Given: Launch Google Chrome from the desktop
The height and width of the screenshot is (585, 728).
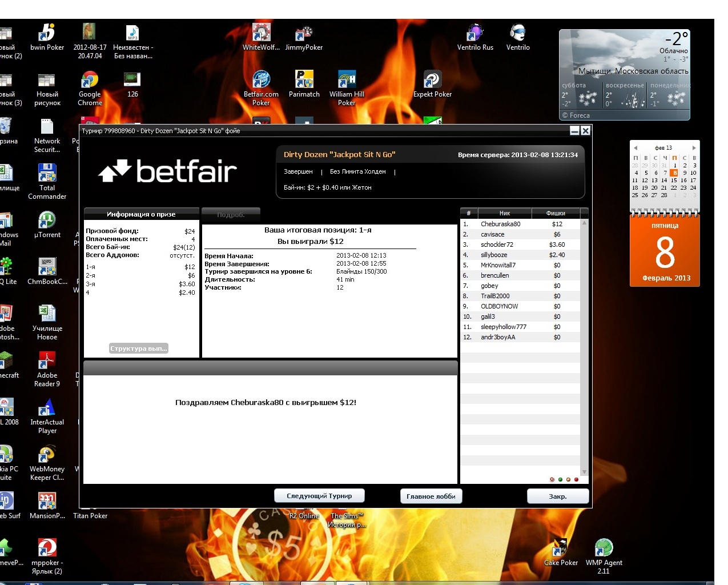Looking at the screenshot, I should point(90,81).
